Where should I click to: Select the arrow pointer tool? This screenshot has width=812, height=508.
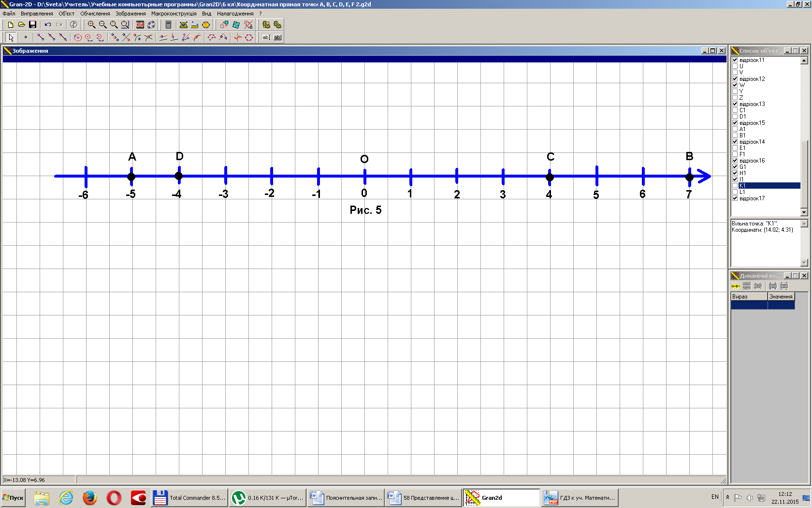[x=11, y=37]
